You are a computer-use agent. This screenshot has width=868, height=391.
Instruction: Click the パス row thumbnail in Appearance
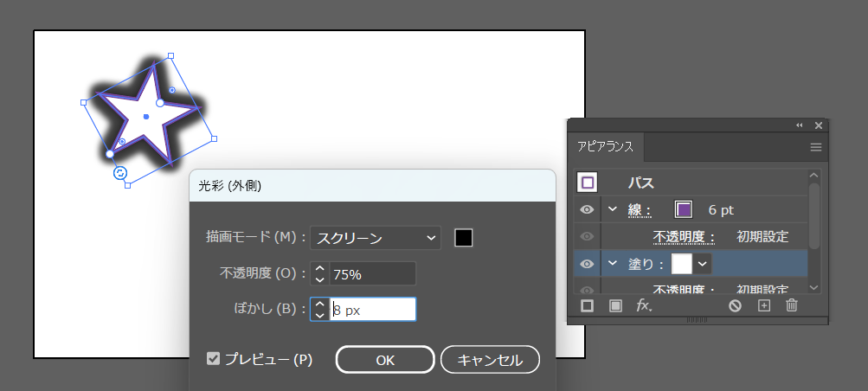click(588, 183)
